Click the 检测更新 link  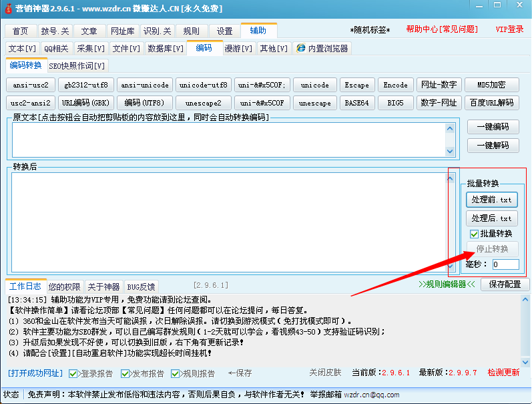(503, 373)
